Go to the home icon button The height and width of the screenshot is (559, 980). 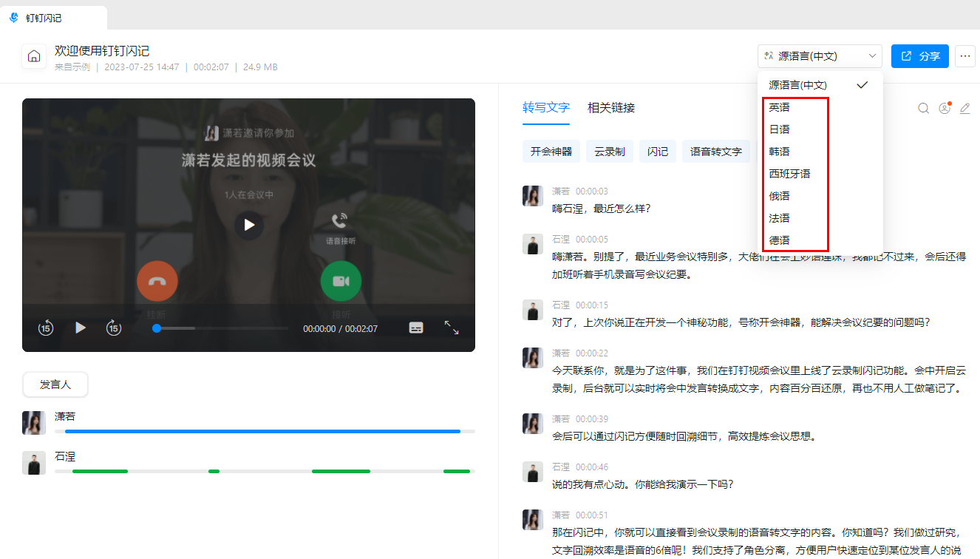[x=33, y=56]
